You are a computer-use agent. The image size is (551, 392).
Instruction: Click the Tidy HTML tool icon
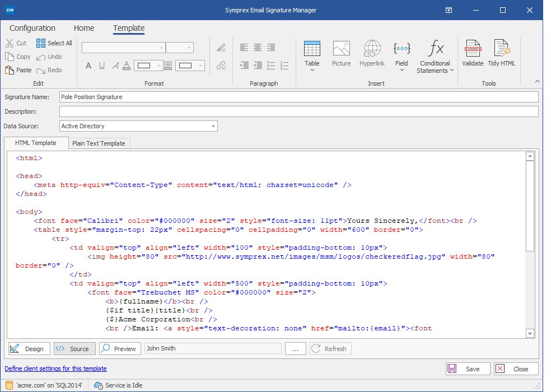click(502, 49)
